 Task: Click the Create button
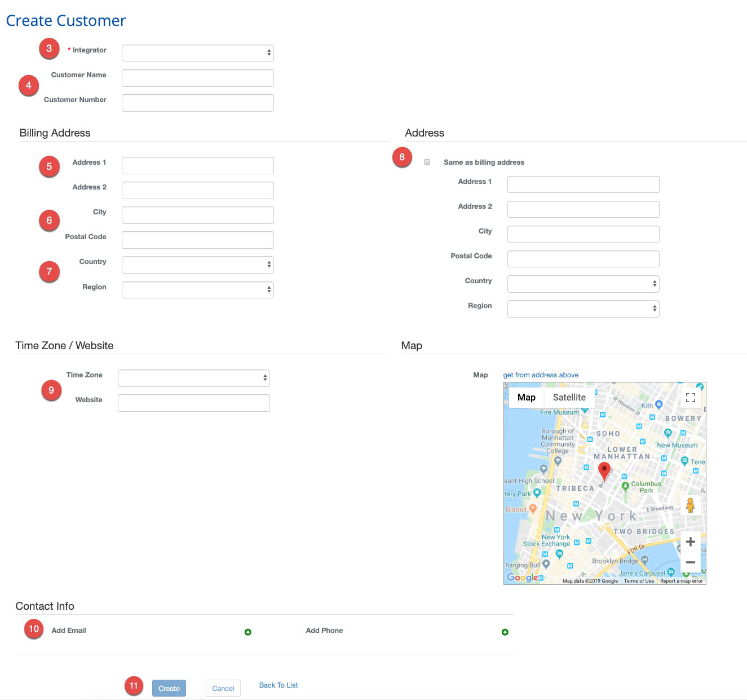point(169,688)
